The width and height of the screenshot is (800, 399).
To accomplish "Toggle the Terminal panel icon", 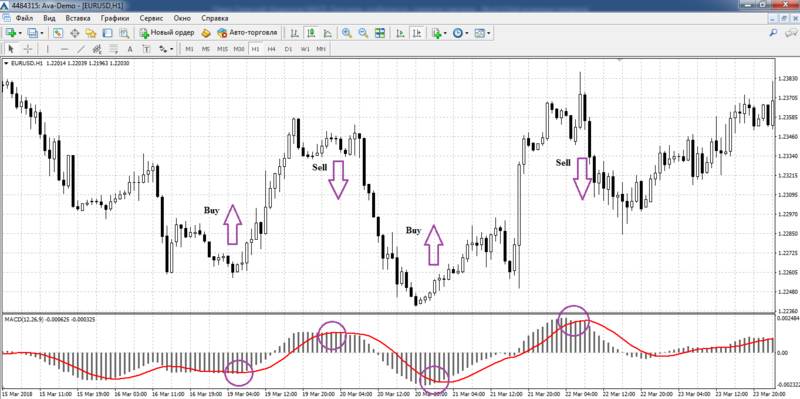I will [107, 33].
